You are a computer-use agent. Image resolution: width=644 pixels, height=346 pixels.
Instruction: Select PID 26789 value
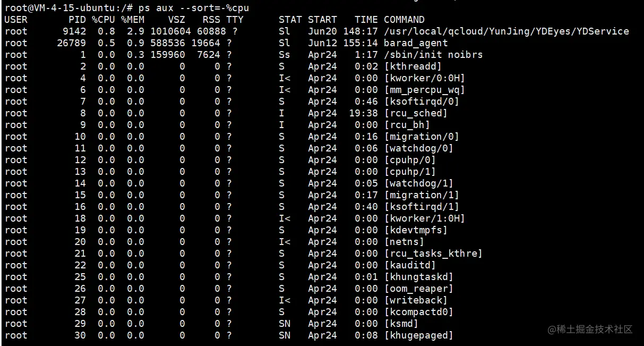pos(71,43)
